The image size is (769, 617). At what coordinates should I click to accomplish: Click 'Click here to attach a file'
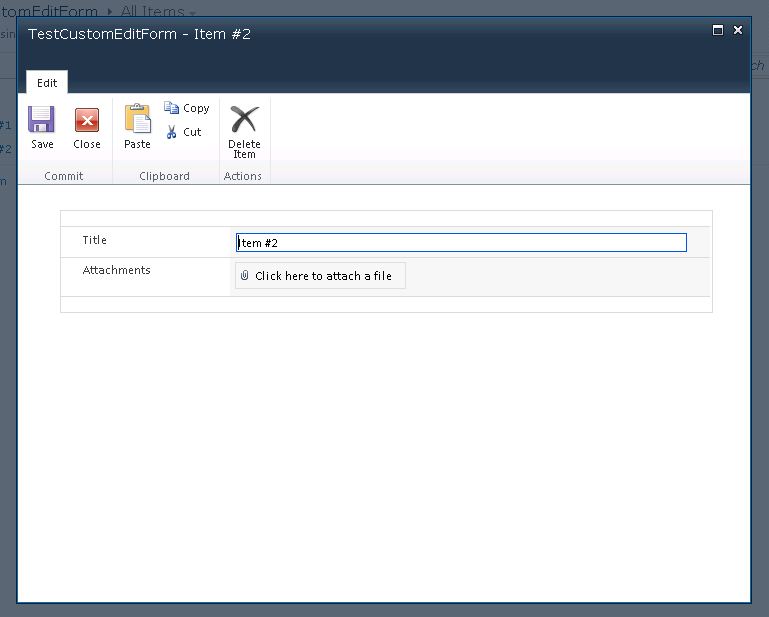coord(323,276)
